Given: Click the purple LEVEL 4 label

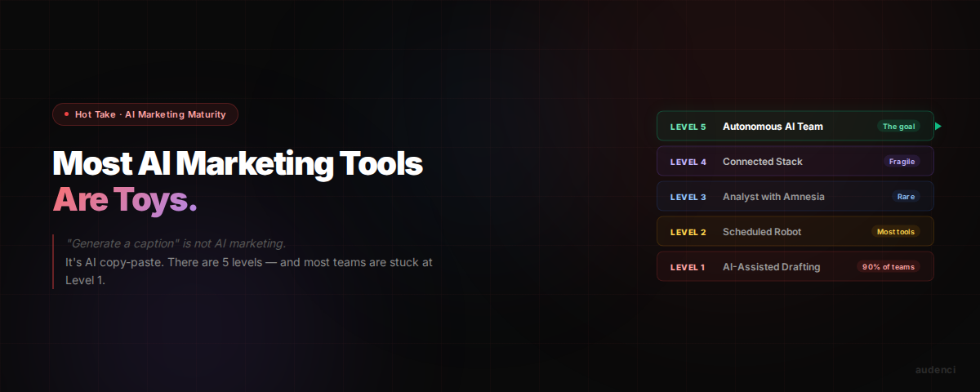Looking at the screenshot, I should pos(688,162).
